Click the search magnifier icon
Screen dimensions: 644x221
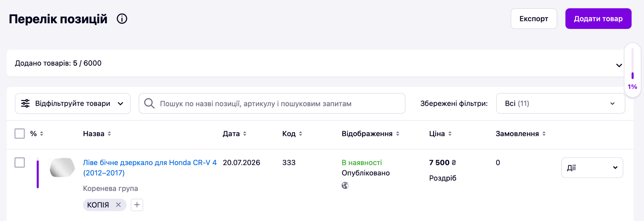point(149,103)
